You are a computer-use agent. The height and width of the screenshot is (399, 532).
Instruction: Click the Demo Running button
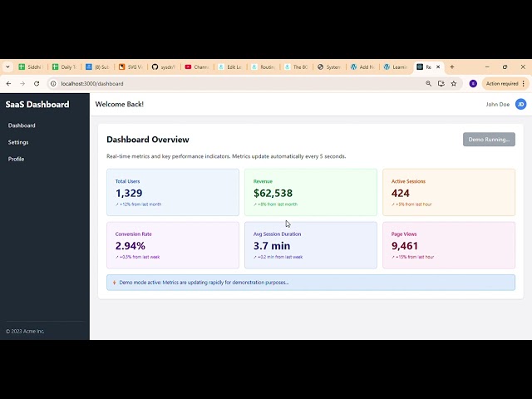pyautogui.click(x=489, y=140)
